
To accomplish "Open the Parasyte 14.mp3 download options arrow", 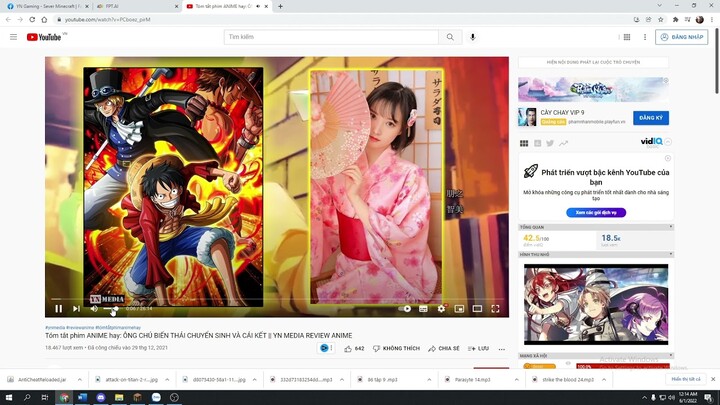I will pos(517,380).
